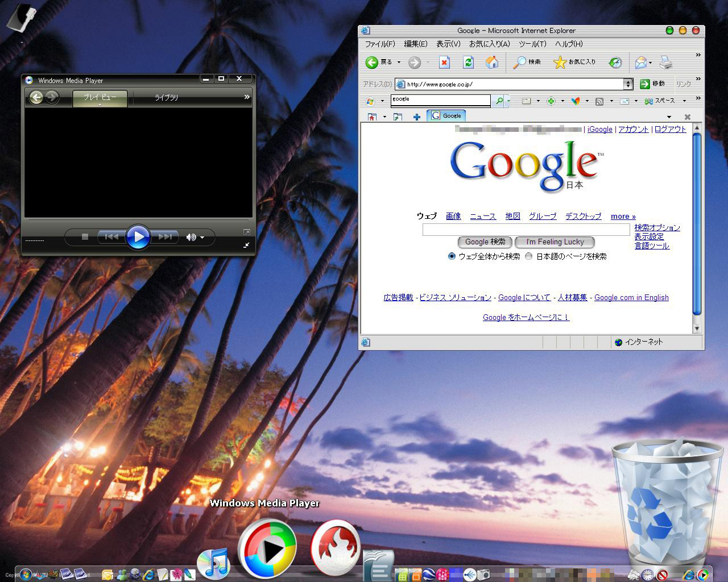Refresh the Google page in Internet Explorer
Image resolution: width=728 pixels, height=582 pixels.
coord(468,63)
